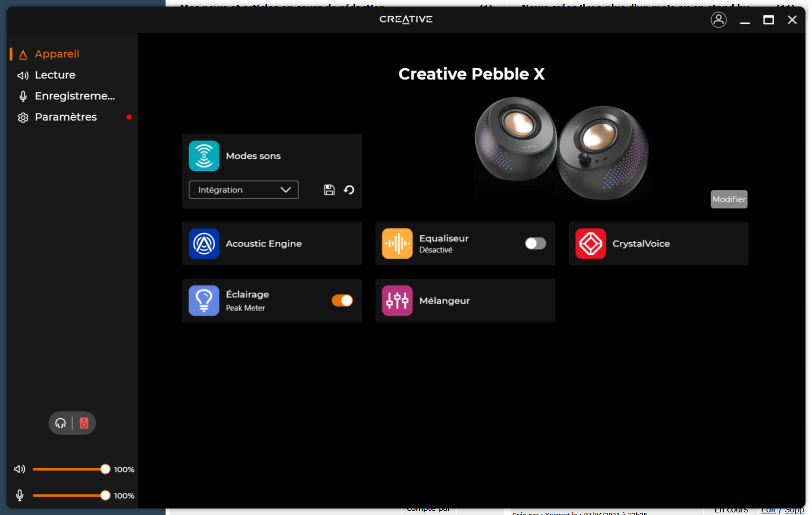Enable the Equaliseur toggle

tap(536, 243)
